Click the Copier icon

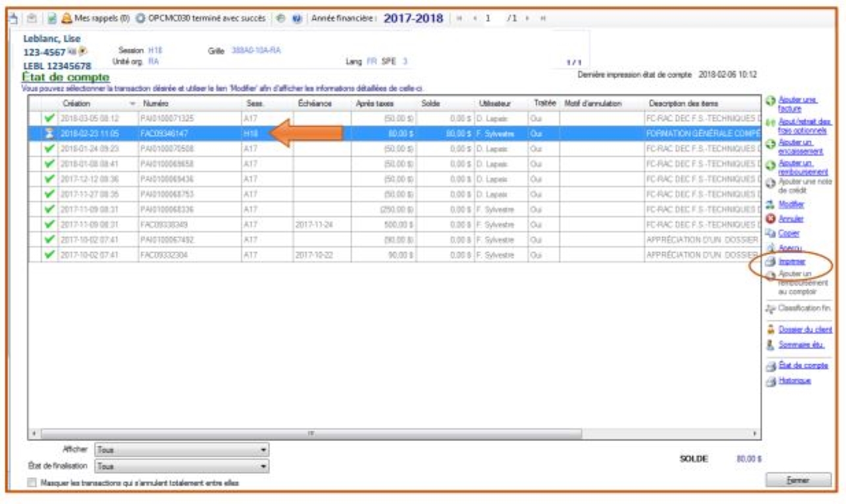coord(771,233)
